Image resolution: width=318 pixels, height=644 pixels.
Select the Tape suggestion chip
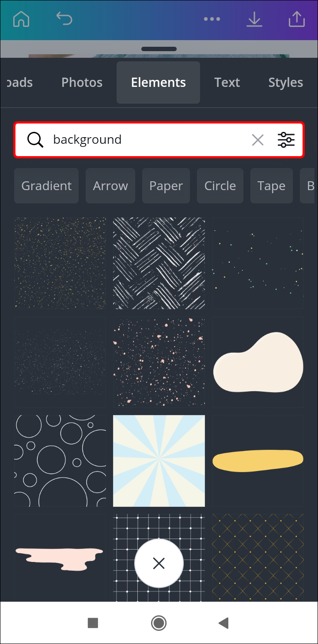click(x=271, y=186)
